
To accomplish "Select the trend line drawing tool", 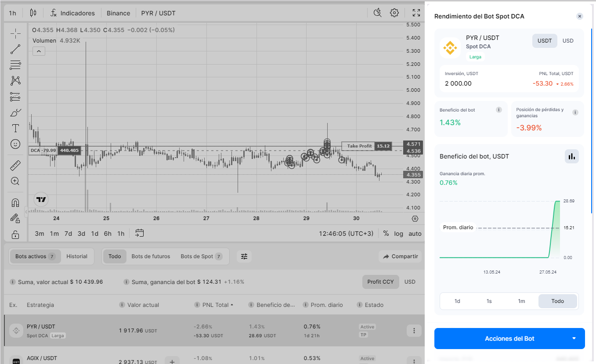I will click(15, 49).
